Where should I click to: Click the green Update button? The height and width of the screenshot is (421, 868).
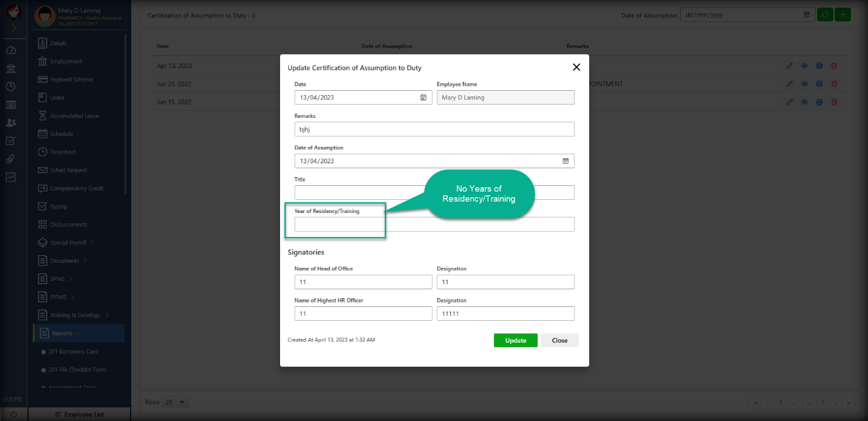[515, 340]
